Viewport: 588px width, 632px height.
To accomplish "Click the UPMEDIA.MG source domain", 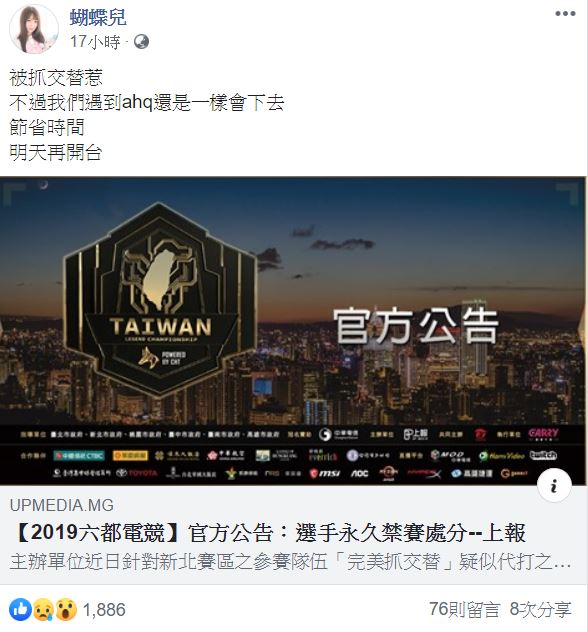I will point(62,505).
